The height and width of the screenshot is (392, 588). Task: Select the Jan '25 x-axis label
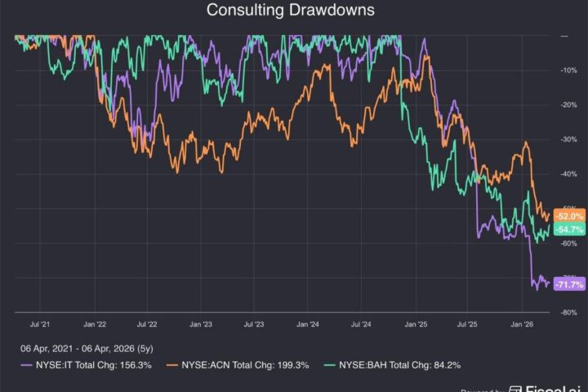416,324
